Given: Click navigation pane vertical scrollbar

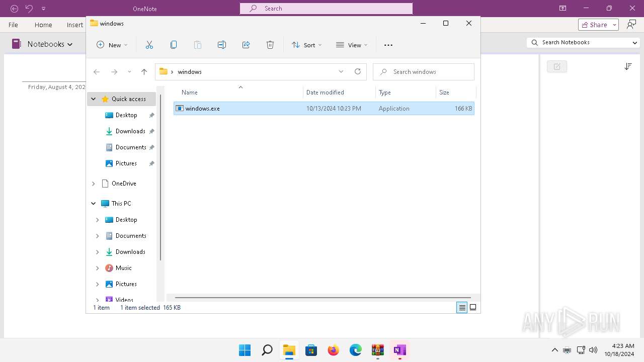Looking at the screenshot, I should (160, 177).
